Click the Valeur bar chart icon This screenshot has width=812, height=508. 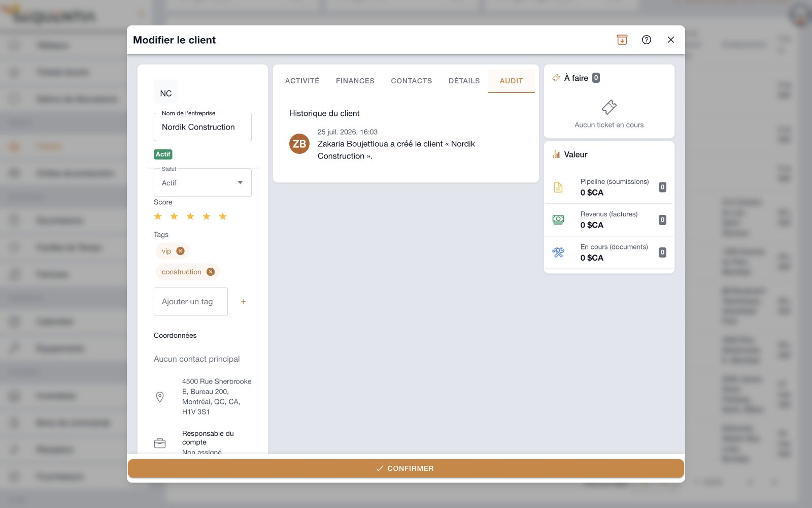tap(556, 154)
